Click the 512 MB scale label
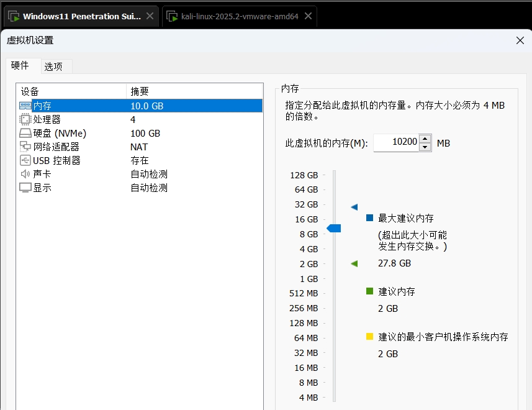The image size is (532, 410). point(304,293)
